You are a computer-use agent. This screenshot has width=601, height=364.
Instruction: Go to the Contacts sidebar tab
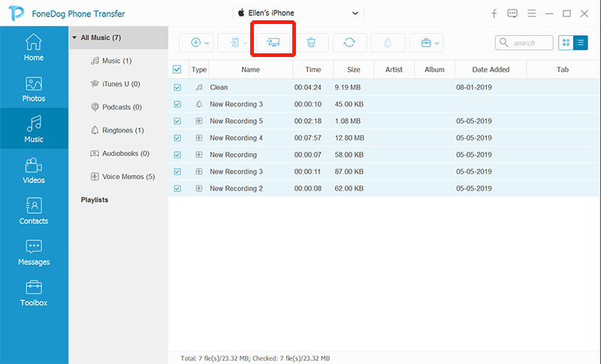tap(34, 212)
